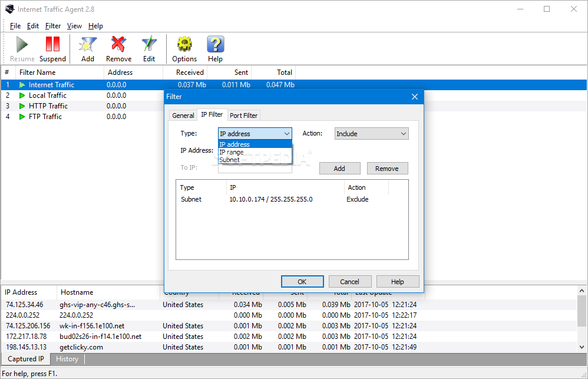
Task: Click the Internet Traffic Agent title bar icon
Action: pos(10,9)
